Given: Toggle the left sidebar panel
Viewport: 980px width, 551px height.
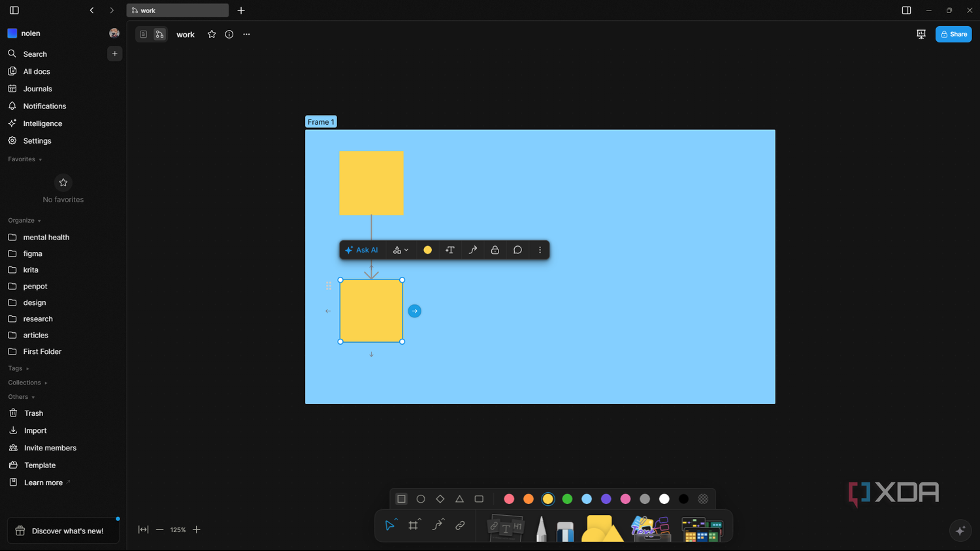Looking at the screenshot, I should coord(14,10).
